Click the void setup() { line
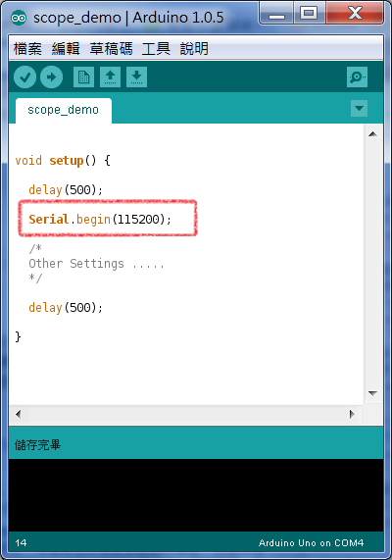This screenshot has height=560, width=392. (x=63, y=161)
